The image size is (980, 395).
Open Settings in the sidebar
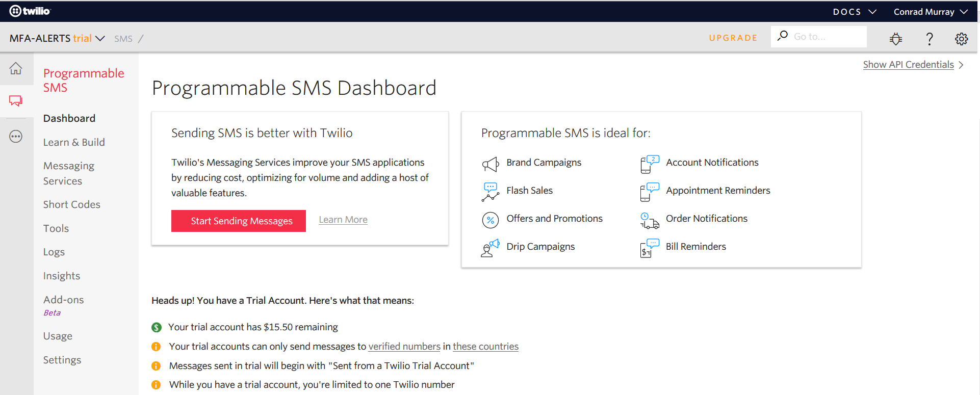coord(62,360)
